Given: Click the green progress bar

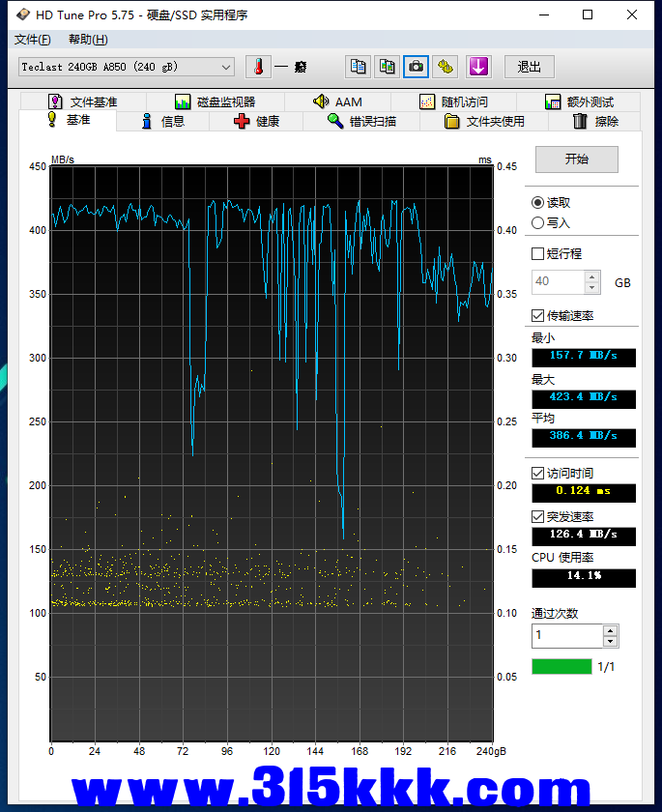Looking at the screenshot, I should pyautogui.click(x=561, y=666).
